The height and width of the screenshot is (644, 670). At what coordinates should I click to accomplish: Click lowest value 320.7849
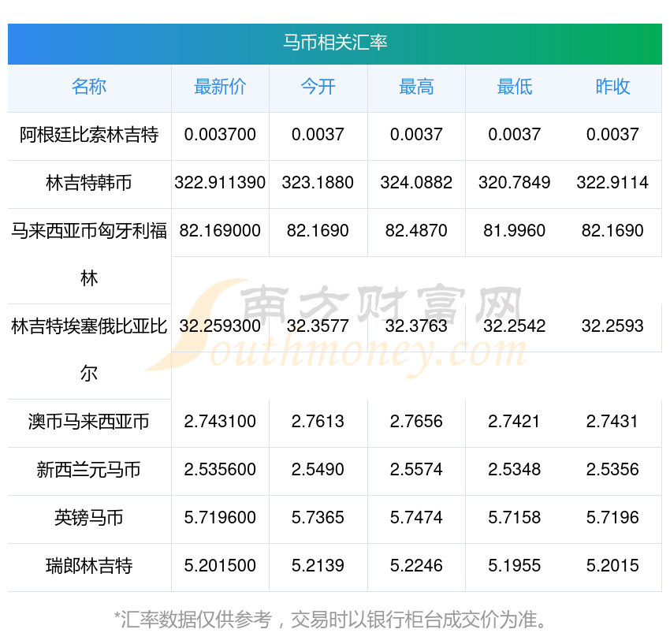(x=515, y=183)
